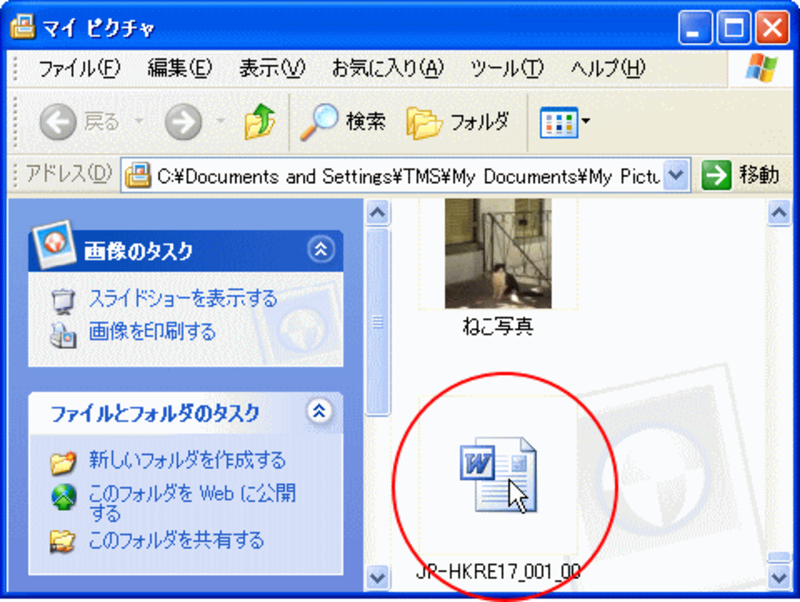Click スライドショーを表示する link
The image size is (800, 602).
click(183, 298)
